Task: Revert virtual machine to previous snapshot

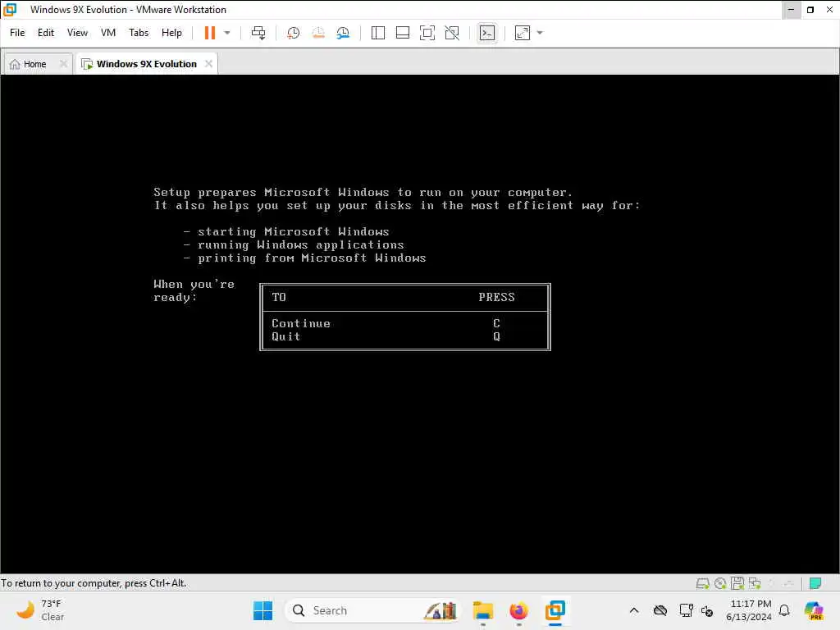Action: click(x=318, y=33)
